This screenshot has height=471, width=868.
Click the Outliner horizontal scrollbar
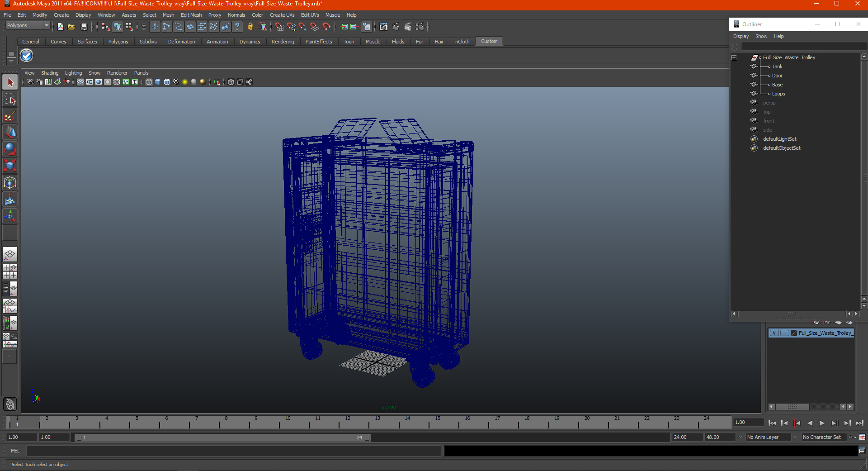[x=792, y=314]
